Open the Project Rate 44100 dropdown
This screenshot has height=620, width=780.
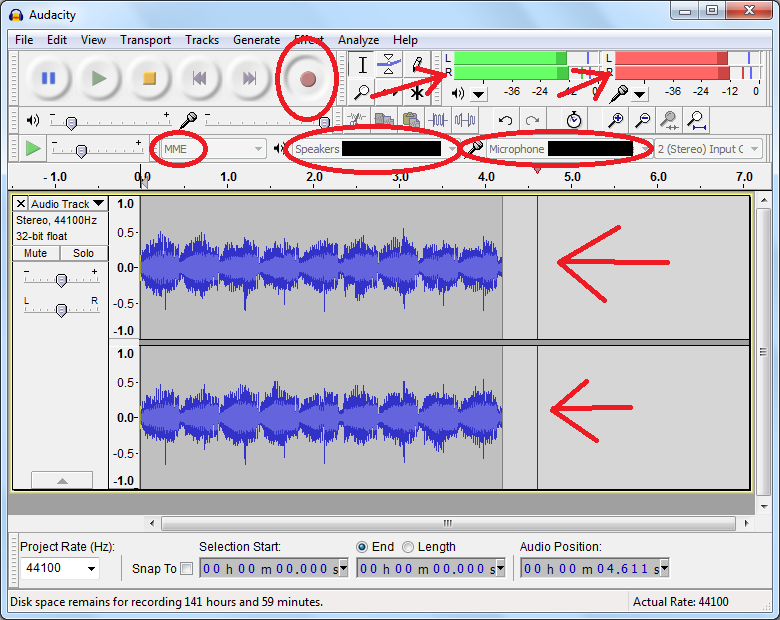(92, 568)
